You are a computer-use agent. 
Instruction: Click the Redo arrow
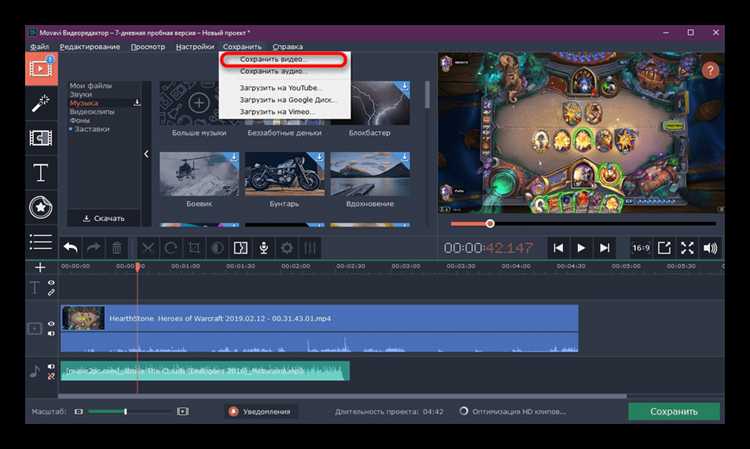point(94,248)
